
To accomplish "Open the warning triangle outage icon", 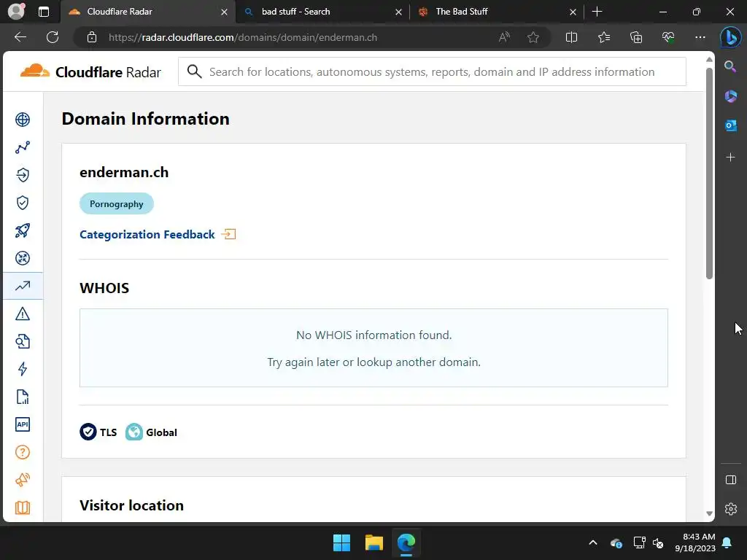I will click(x=23, y=314).
